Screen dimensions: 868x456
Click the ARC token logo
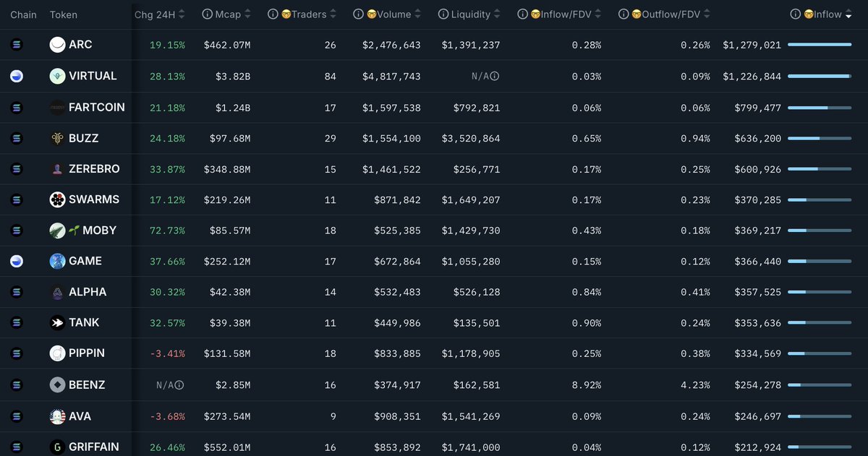point(57,44)
